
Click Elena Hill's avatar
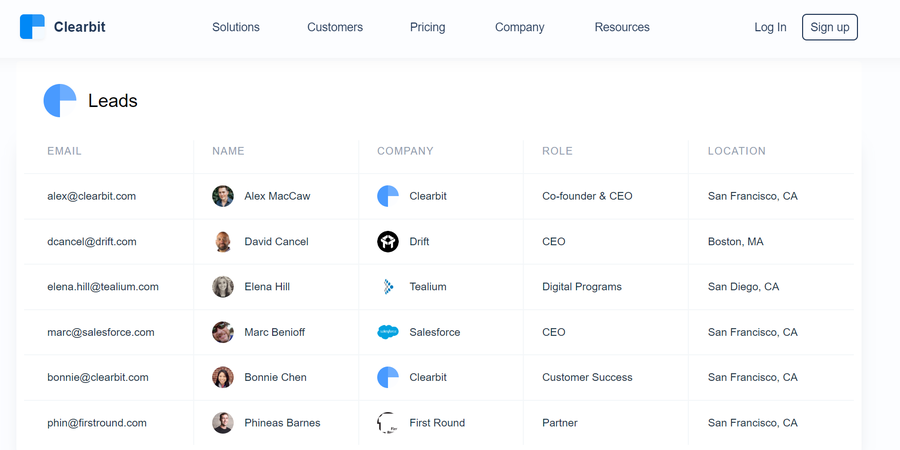(223, 286)
